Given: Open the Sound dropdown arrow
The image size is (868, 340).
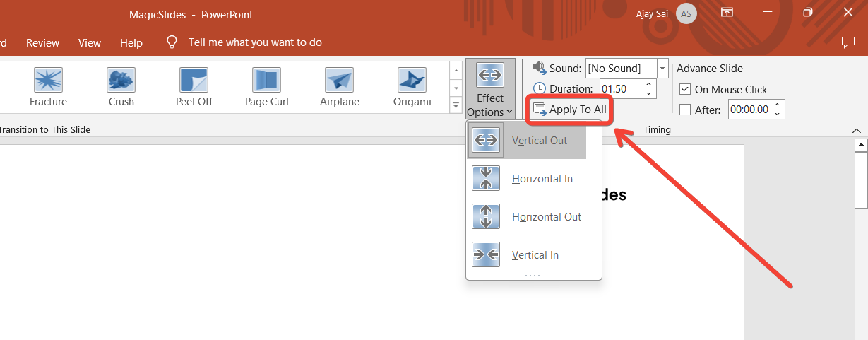Looking at the screenshot, I should 662,69.
